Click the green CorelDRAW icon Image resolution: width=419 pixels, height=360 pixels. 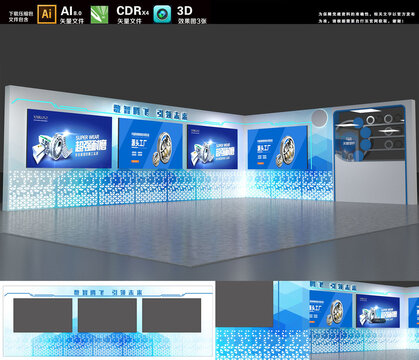coord(100,14)
